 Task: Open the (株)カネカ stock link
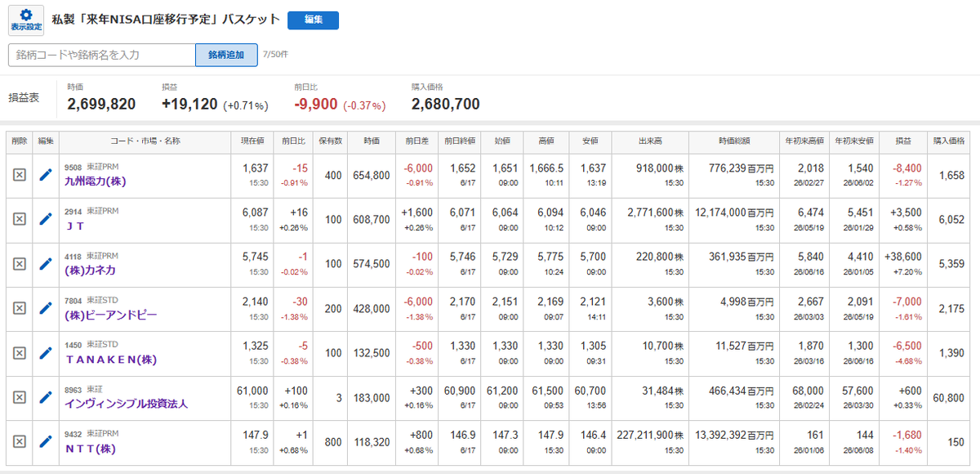click(88, 270)
